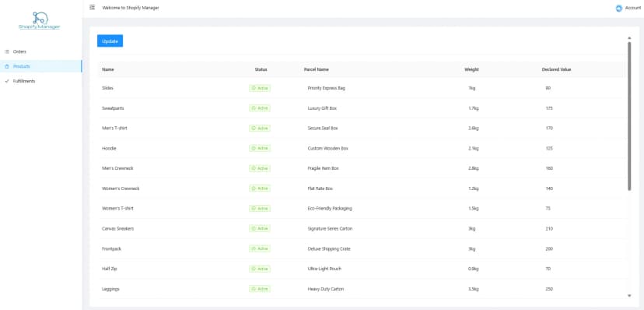644x310 pixels.
Task: Click the blue Update button
Action: [110, 41]
